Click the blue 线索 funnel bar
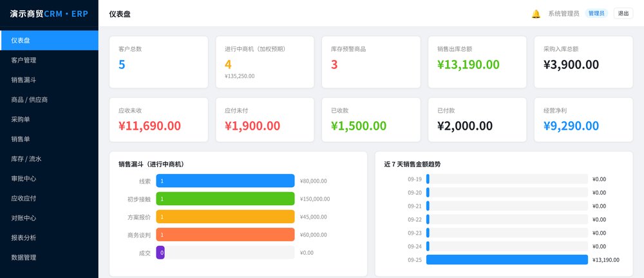 click(225, 181)
